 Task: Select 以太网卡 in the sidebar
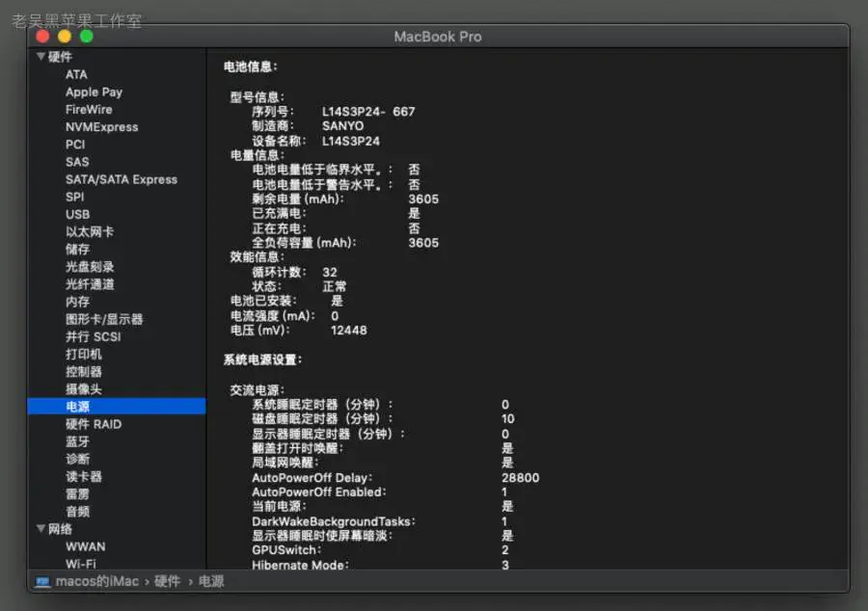(90, 231)
